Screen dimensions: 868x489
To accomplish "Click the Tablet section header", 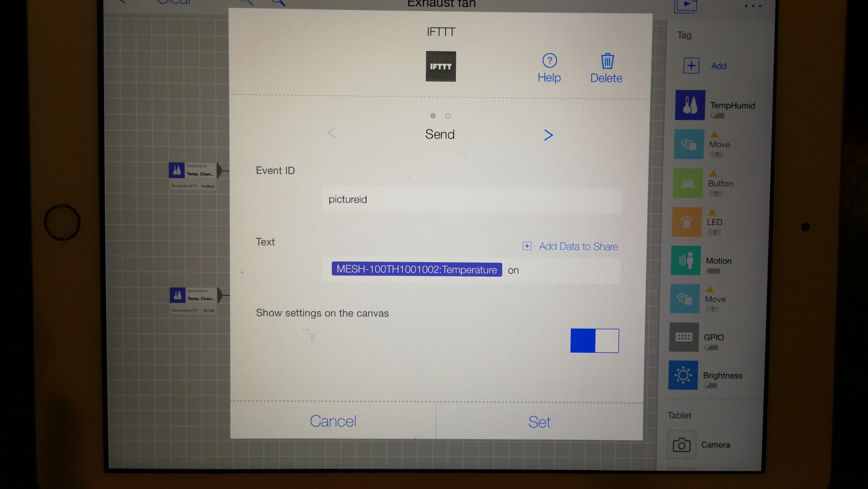I will (679, 415).
